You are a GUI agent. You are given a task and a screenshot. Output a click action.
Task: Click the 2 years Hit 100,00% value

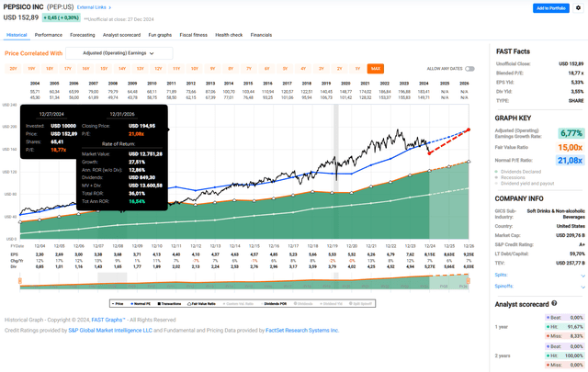click(575, 355)
